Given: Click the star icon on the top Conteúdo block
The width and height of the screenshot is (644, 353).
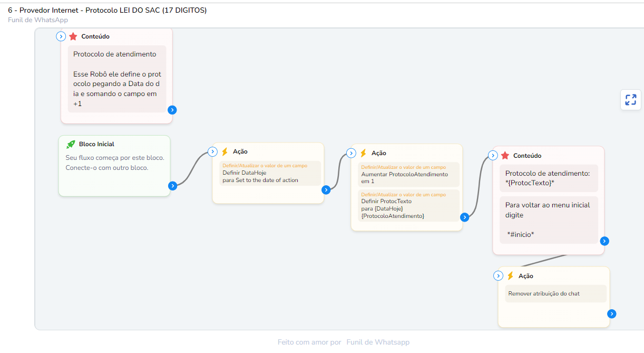Looking at the screenshot, I should [73, 36].
